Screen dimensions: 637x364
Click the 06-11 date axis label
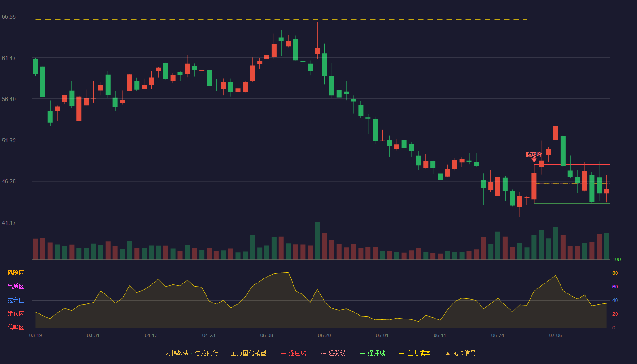[x=440, y=335]
